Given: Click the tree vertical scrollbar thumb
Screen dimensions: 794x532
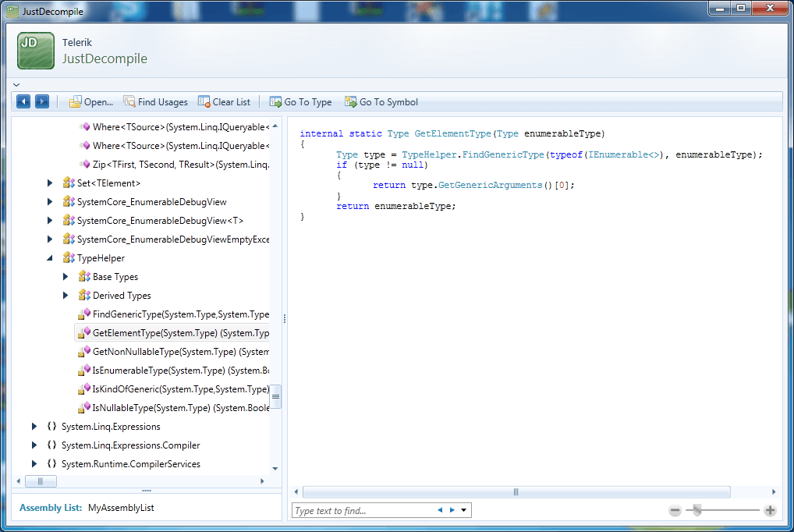Looking at the screenshot, I should (x=276, y=397).
